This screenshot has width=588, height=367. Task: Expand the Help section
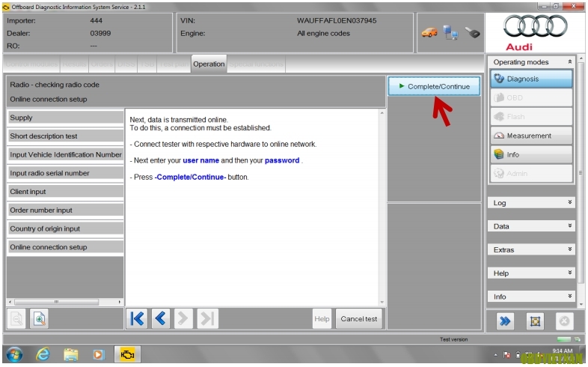tap(531, 273)
